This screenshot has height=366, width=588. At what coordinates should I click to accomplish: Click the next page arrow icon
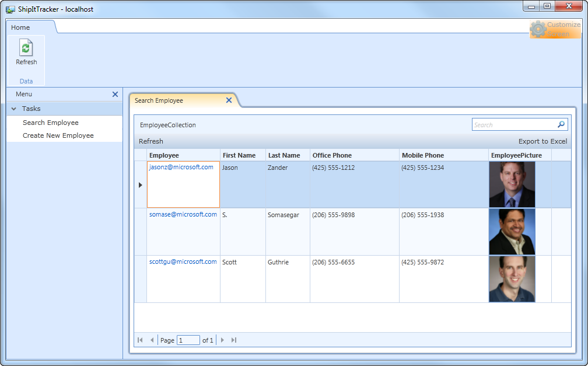click(x=222, y=340)
